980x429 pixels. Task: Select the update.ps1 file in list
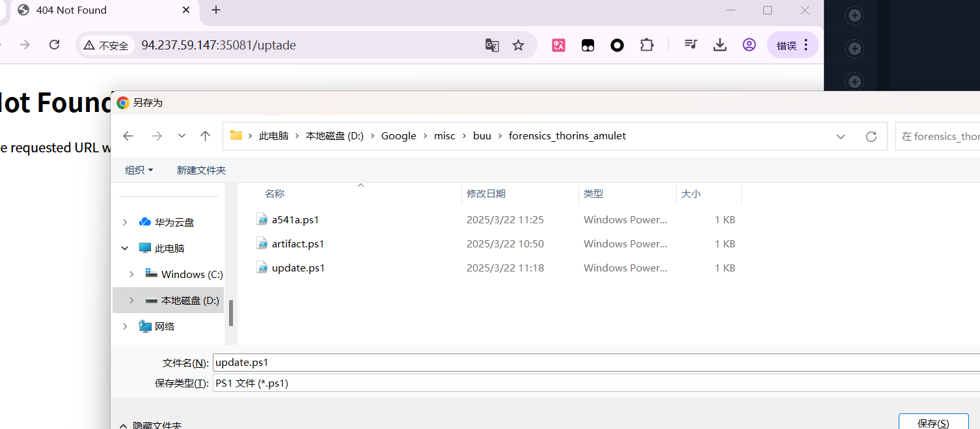point(299,268)
